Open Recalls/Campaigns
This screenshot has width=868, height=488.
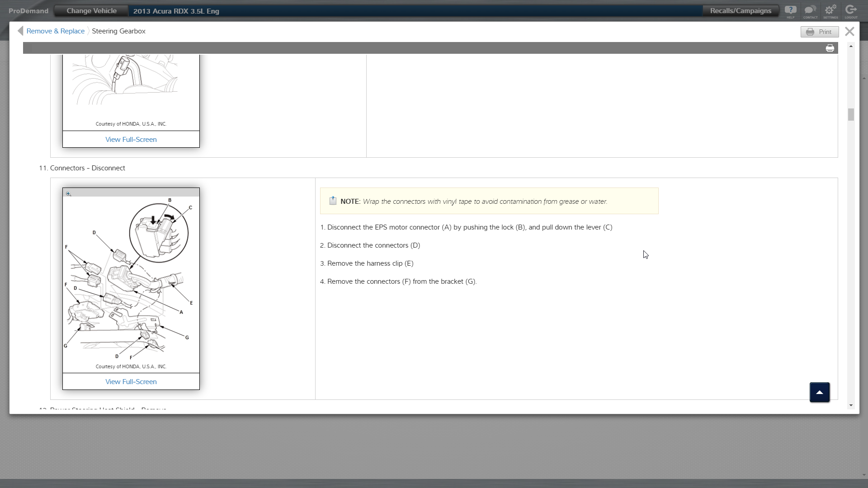tap(741, 11)
